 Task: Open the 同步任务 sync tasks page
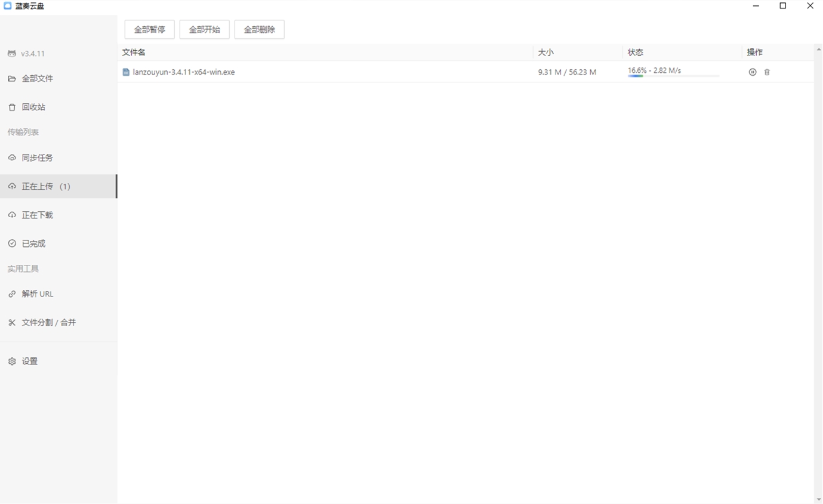coord(37,158)
